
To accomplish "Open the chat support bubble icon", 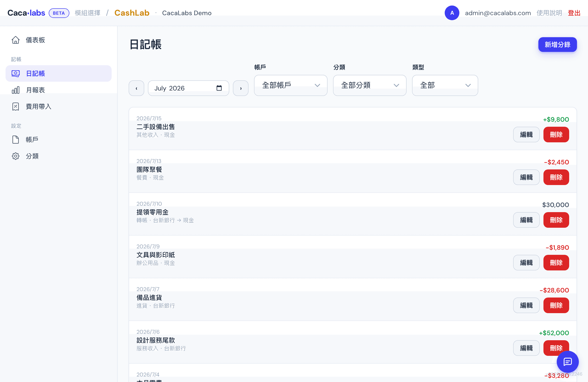I will [568, 362].
